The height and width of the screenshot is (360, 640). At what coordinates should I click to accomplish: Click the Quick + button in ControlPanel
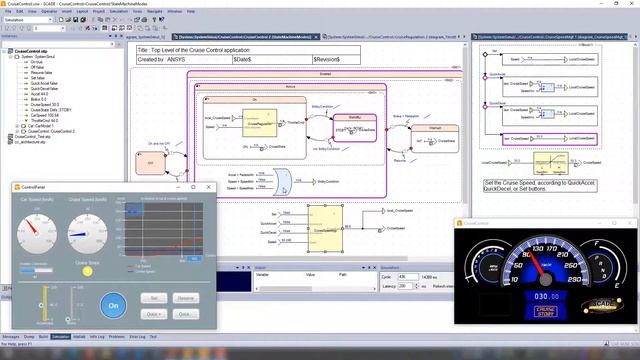[x=154, y=314]
